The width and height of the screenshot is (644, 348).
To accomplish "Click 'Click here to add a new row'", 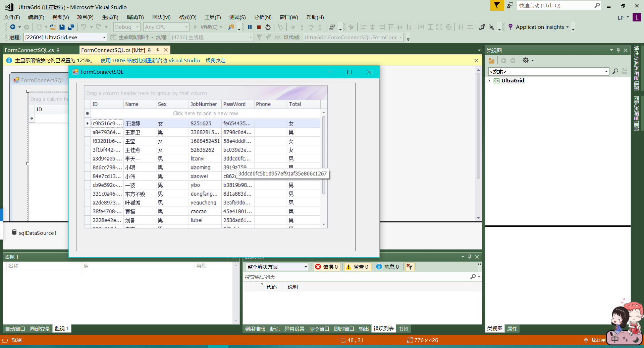I will 205,113.
